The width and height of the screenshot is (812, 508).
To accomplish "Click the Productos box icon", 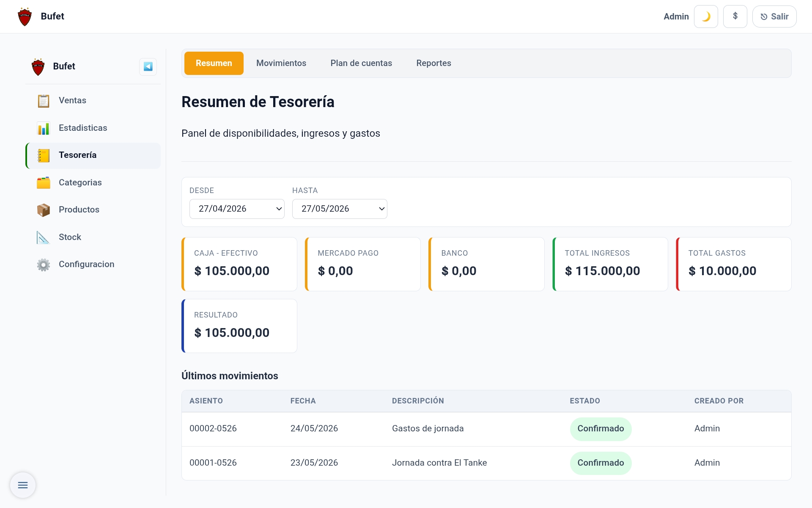I will 44,210.
